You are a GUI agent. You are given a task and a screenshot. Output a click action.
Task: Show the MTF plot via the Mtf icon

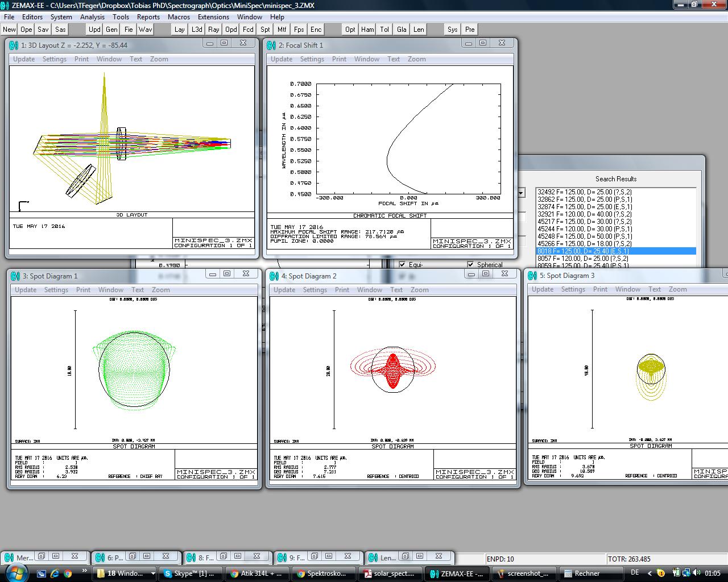(282, 29)
